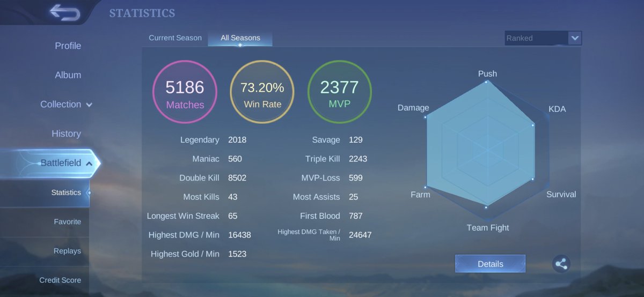Click the Legendary stat label
Viewport: 644px width, 297px height.
point(200,140)
